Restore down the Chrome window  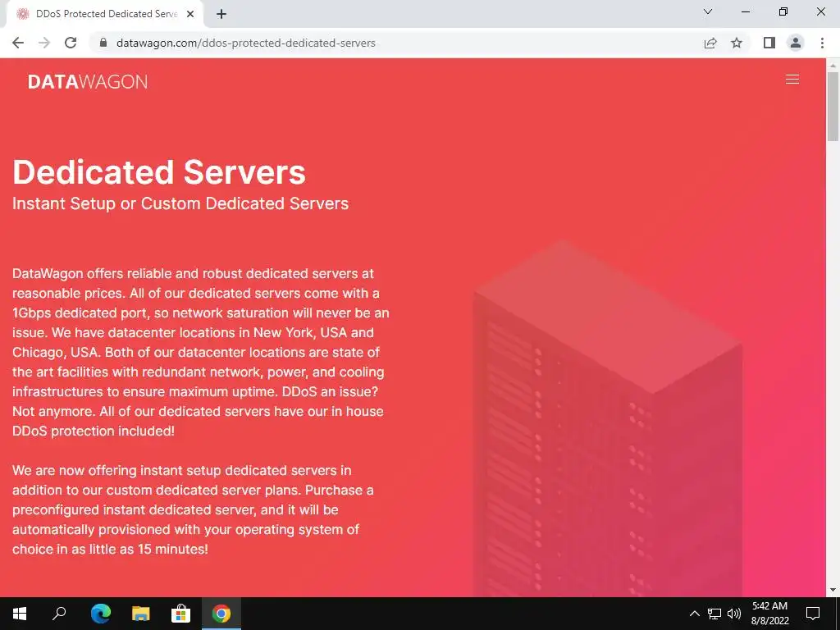tap(783, 11)
